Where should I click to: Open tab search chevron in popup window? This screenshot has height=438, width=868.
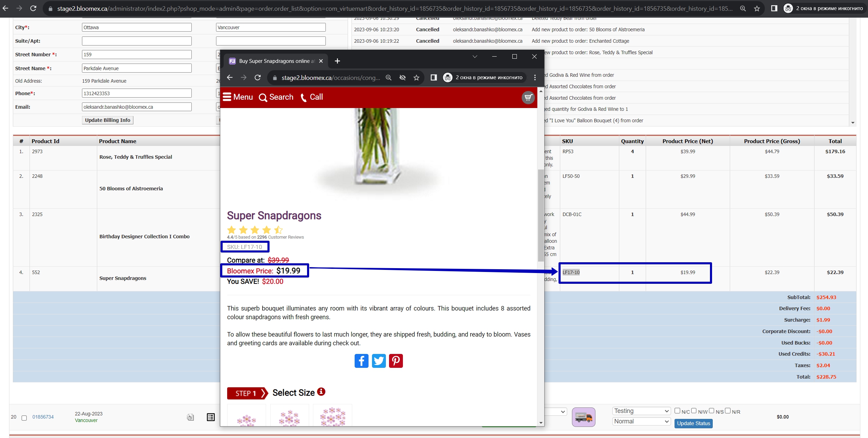475,57
